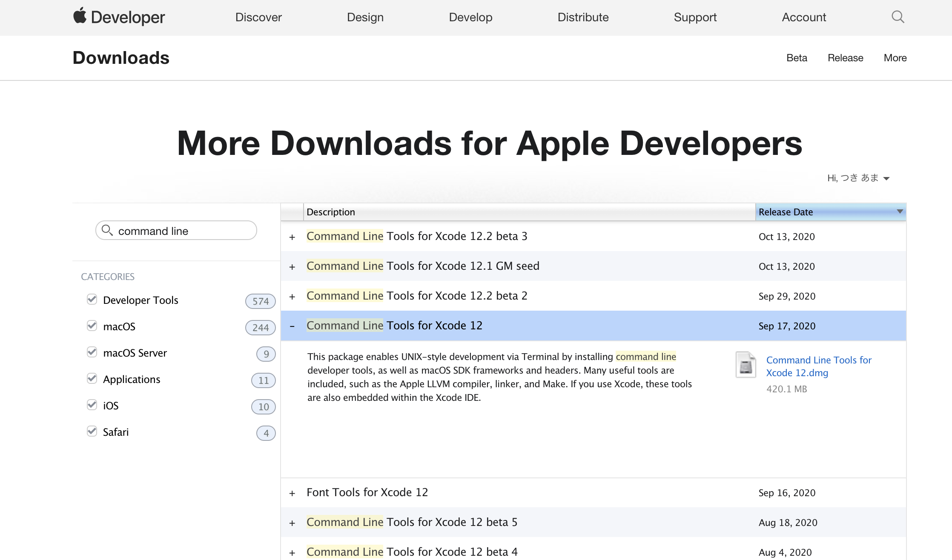Click the Apple Developer logo
952x560 pixels.
coord(119,17)
